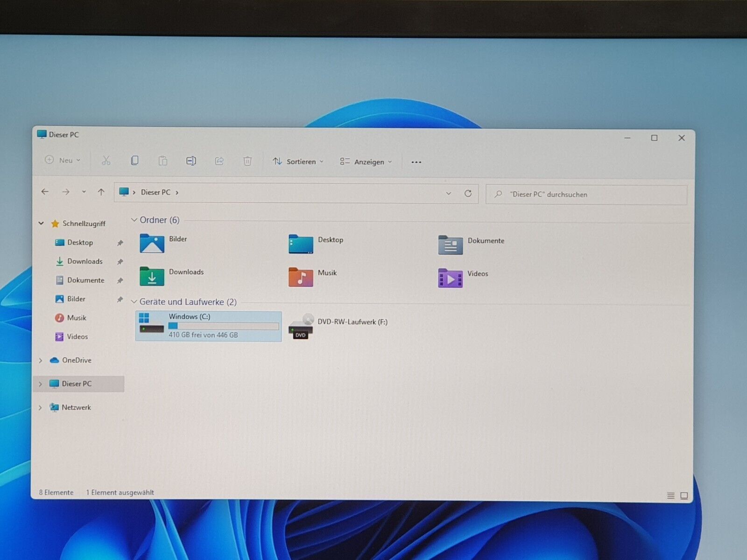Click the Share icon in toolbar
This screenshot has width=747, height=560.
tap(219, 161)
